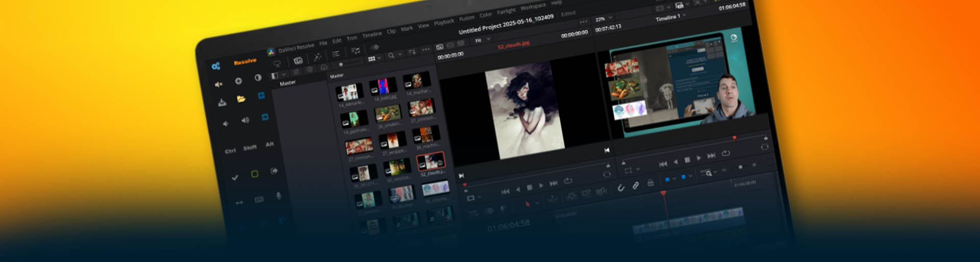Image resolution: width=980 pixels, height=262 pixels.
Task: Click the yellow folder icon in side panel
Action: point(241,99)
